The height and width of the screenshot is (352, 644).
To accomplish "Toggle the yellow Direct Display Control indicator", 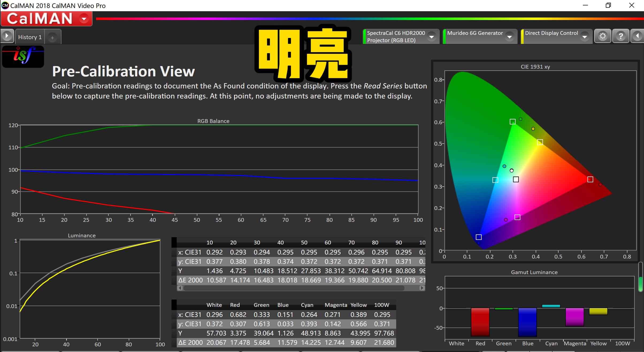I will (522, 36).
